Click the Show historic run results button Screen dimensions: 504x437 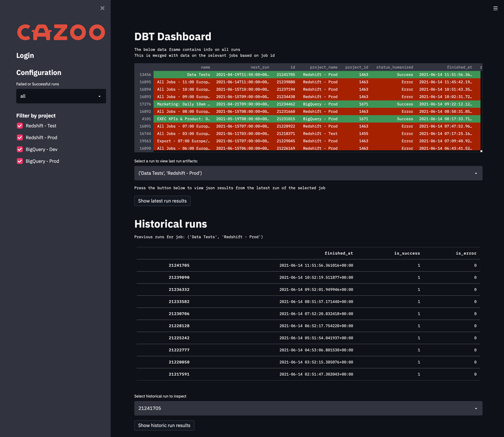coord(164,425)
